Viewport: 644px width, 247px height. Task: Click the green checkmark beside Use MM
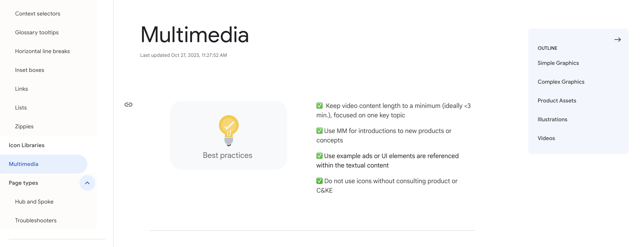320,131
